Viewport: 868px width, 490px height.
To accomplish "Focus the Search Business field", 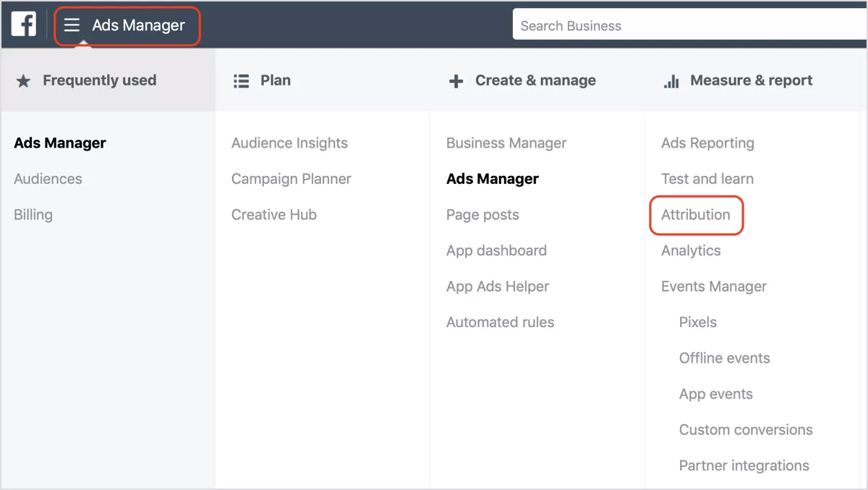I will tap(691, 25).
